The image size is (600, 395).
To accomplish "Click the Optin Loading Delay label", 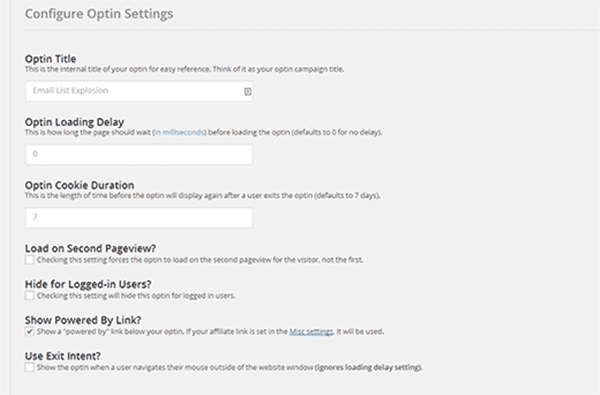I will pyautogui.click(x=75, y=122).
